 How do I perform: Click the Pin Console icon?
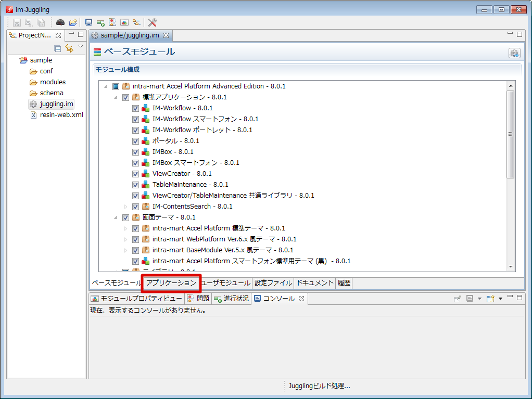click(458, 299)
